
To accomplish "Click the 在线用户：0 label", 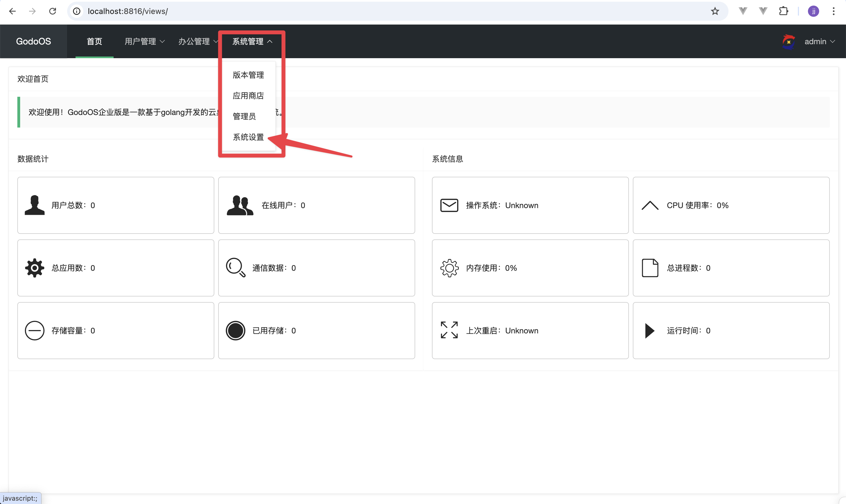I will (x=283, y=205).
